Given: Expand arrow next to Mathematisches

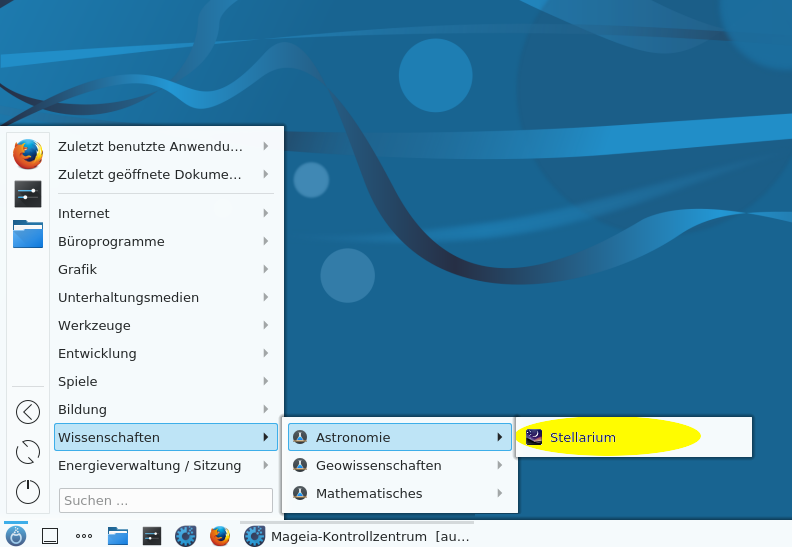Looking at the screenshot, I should click(x=500, y=493).
